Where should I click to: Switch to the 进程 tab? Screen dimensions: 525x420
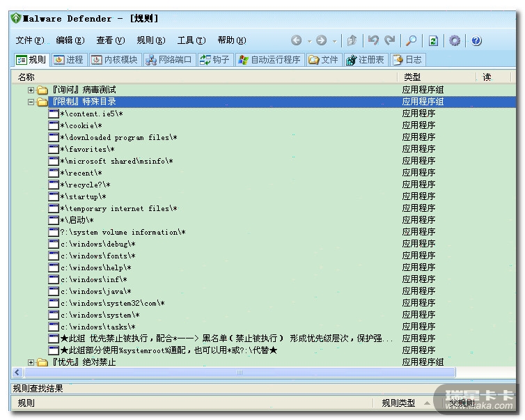click(69, 60)
